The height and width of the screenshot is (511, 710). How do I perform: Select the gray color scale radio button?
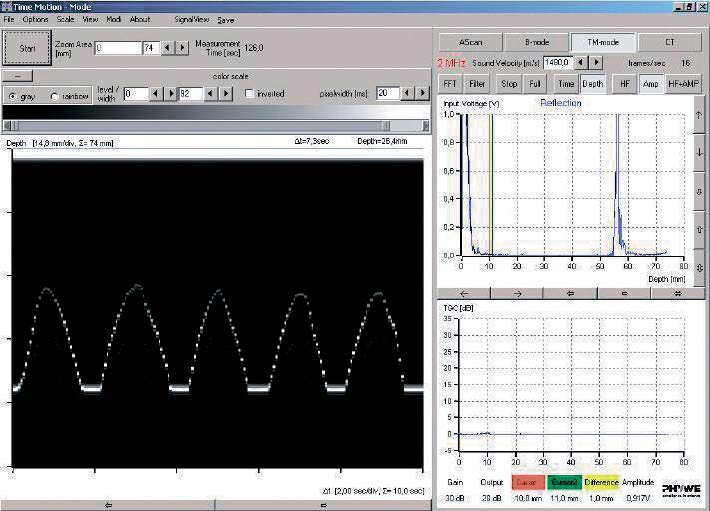11,95
